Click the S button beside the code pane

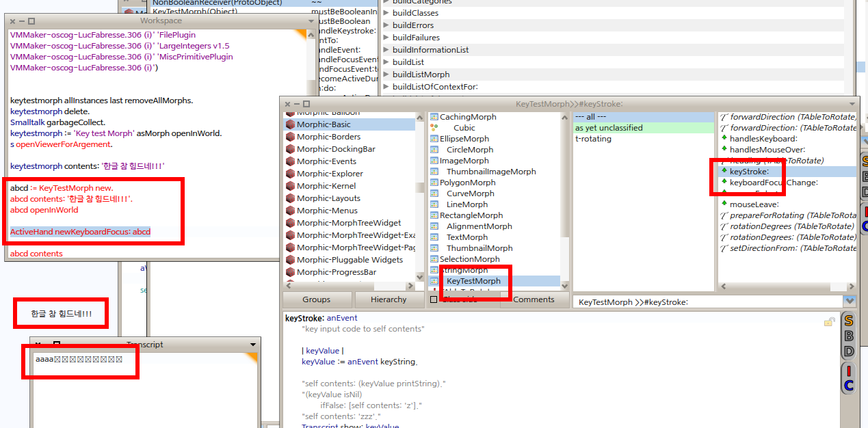(x=848, y=321)
